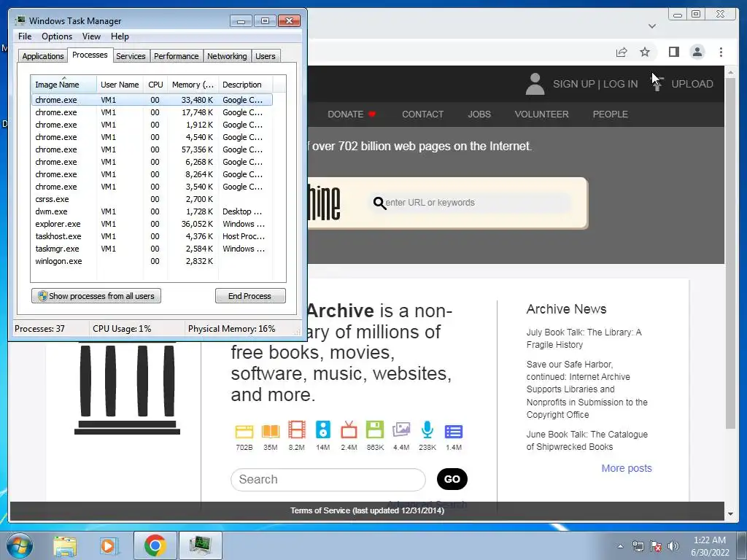This screenshot has height=560, width=747.
Task: Open the web pages icon labeled 702B
Action: 244,431
